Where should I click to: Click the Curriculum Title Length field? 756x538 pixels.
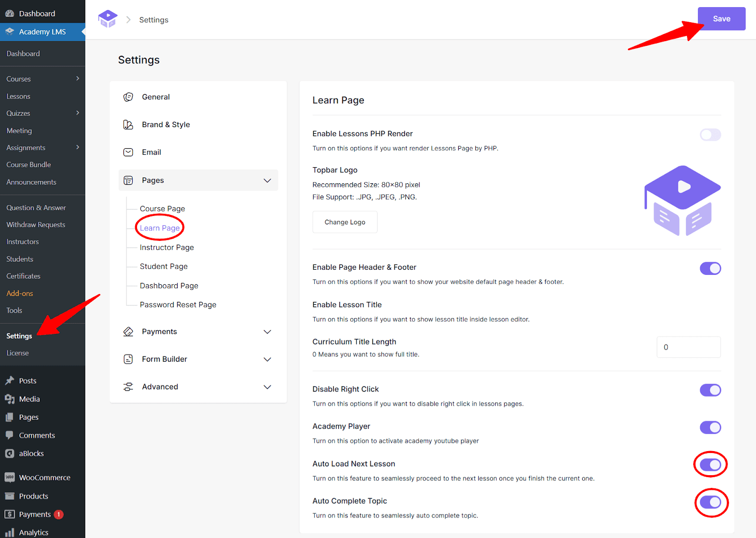[688, 347]
